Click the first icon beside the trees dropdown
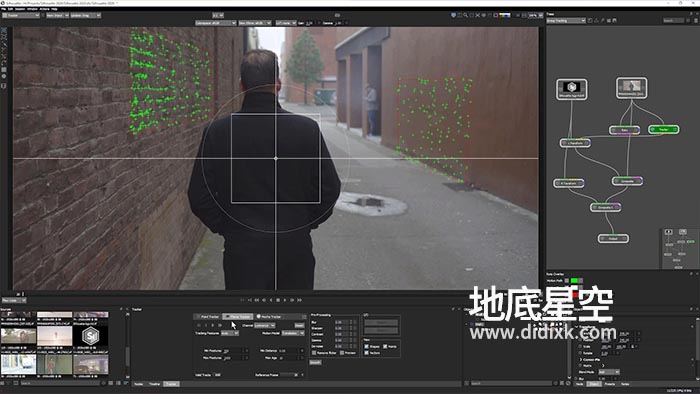 pyautogui.click(x=590, y=21)
